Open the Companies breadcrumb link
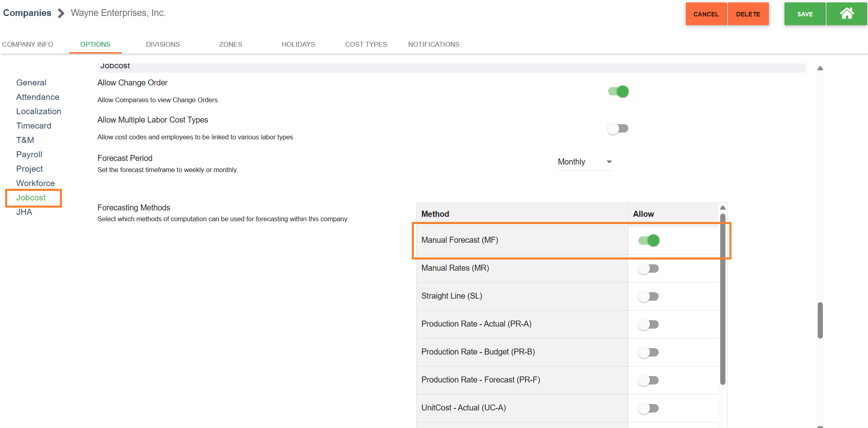 [x=27, y=13]
